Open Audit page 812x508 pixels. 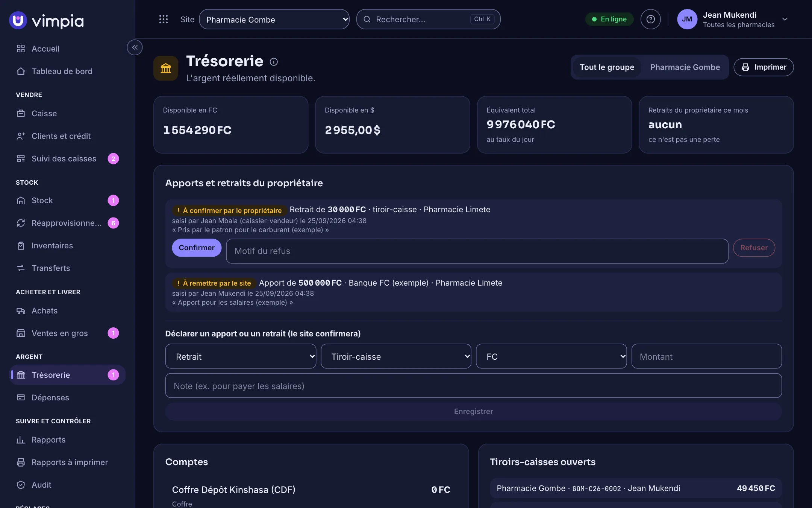[67, 485]
